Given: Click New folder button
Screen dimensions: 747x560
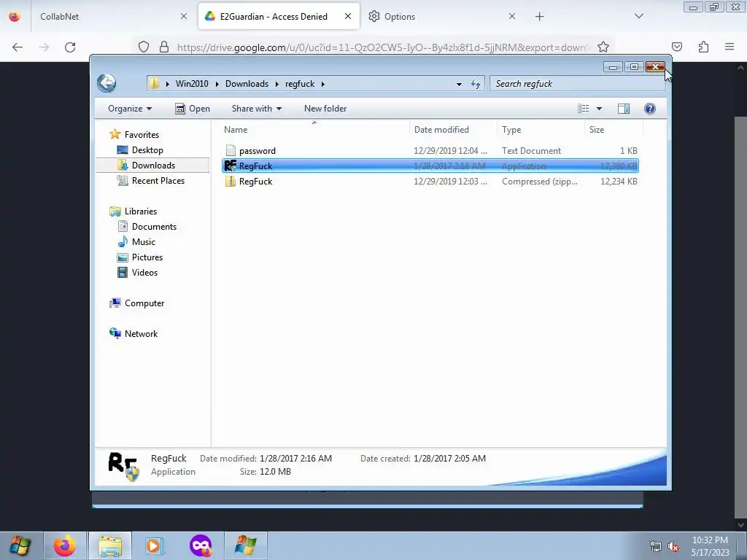Looking at the screenshot, I should [325, 109].
